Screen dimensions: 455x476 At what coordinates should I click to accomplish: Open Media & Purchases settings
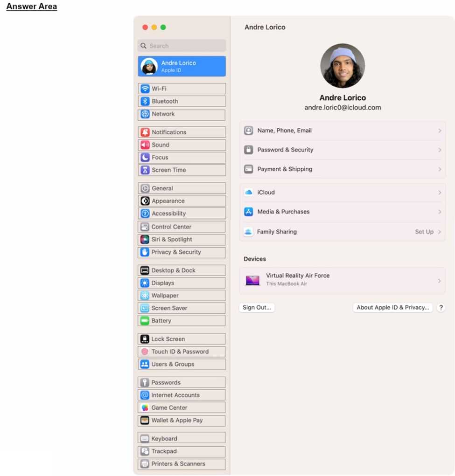(x=342, y=212)
